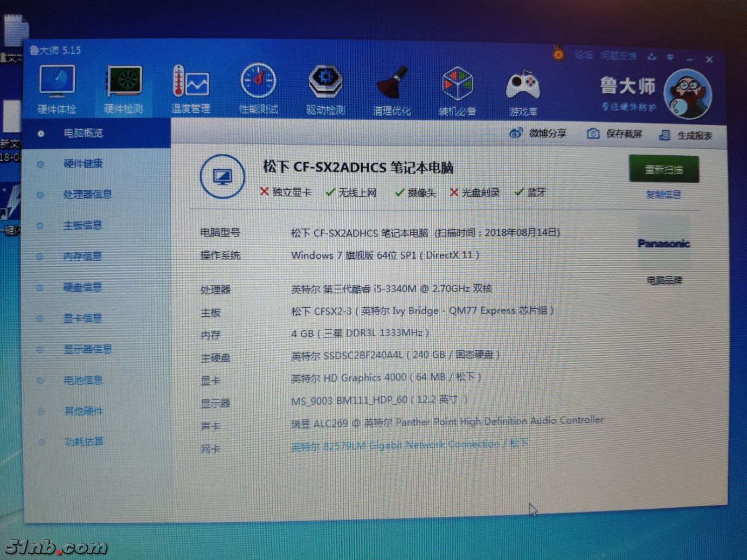Go to 清理优化 cleanup optimization
Image resolution: width=747 pixels, height=560 pixels.
[x=392, y=91]
